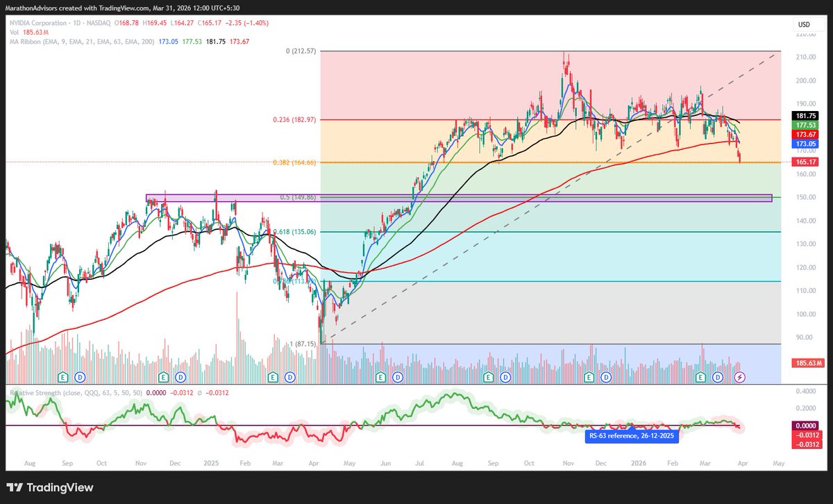Open the earnings E marker in late Feb 2025

pos(273,377)
